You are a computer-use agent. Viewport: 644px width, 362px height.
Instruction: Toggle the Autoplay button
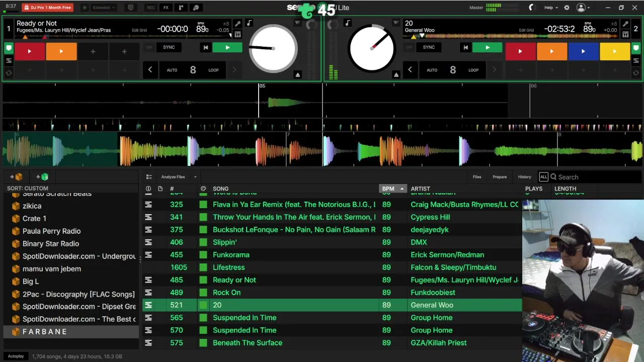16,356
